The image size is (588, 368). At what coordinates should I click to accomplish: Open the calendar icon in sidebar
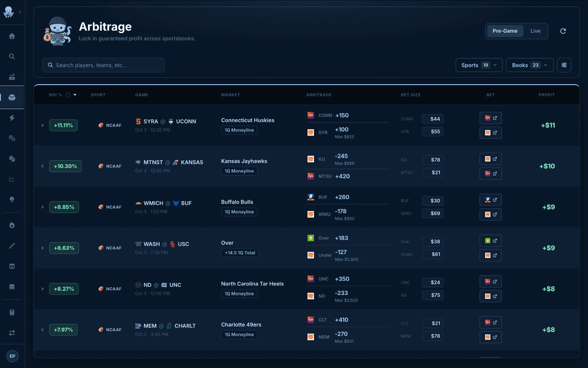coord(12,286)
